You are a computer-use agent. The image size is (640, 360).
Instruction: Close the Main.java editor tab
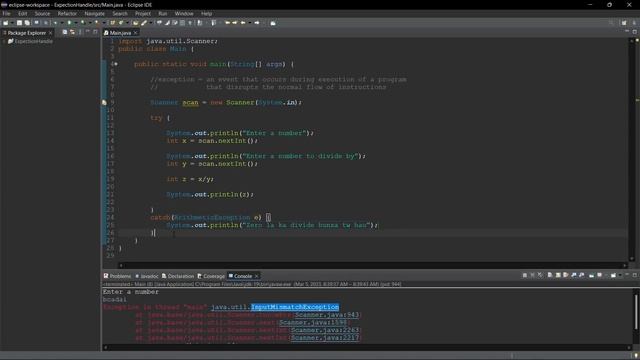[136, 33]
